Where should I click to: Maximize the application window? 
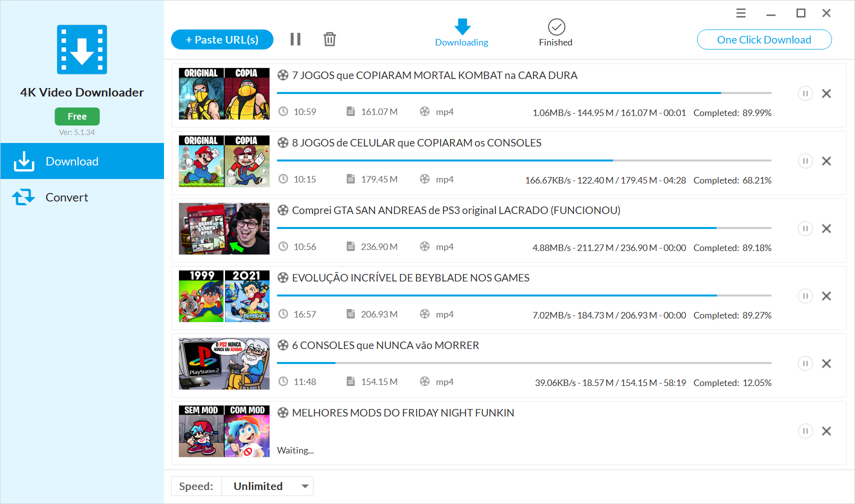[801, 13]
